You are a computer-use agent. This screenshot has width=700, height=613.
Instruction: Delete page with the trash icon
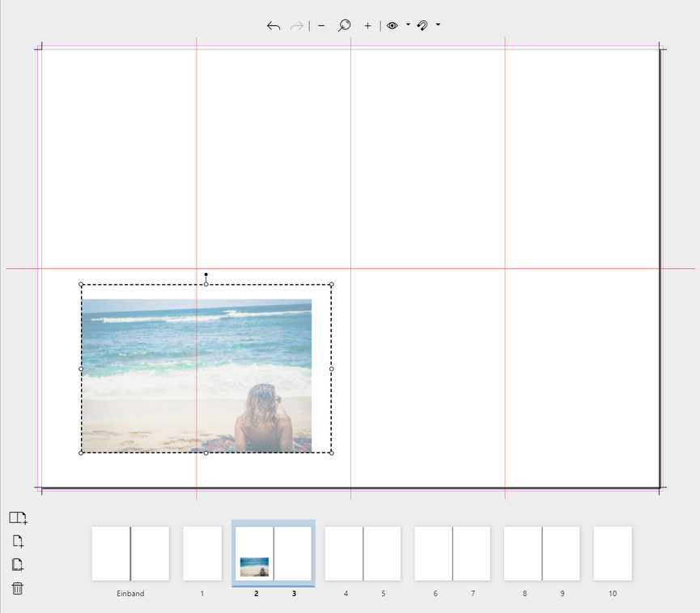click(x=18, y=589)
